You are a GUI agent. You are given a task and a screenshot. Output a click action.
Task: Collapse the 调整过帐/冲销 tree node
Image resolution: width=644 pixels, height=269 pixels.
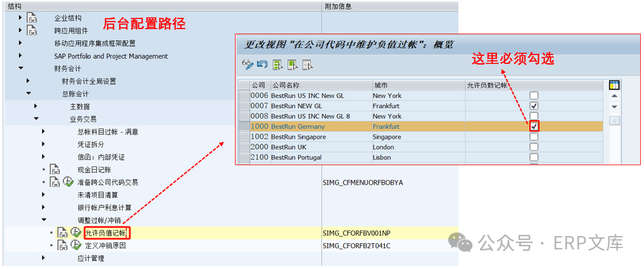[43, 220]
